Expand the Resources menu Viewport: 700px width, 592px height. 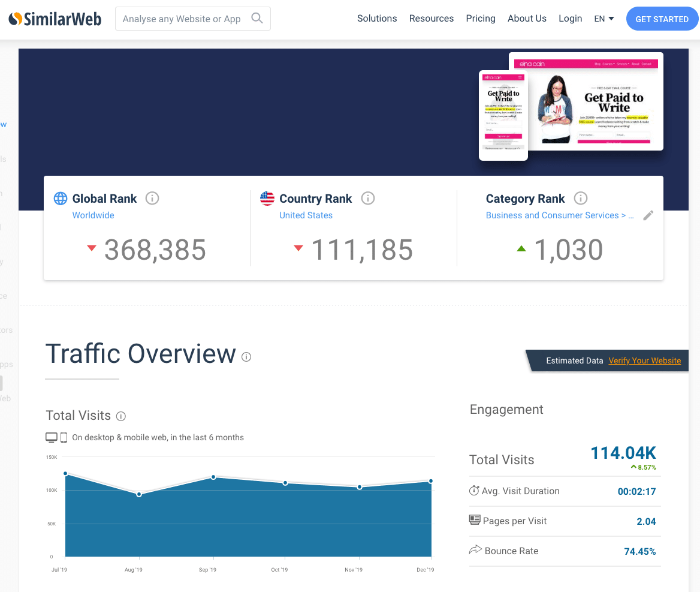coord(431,19)
